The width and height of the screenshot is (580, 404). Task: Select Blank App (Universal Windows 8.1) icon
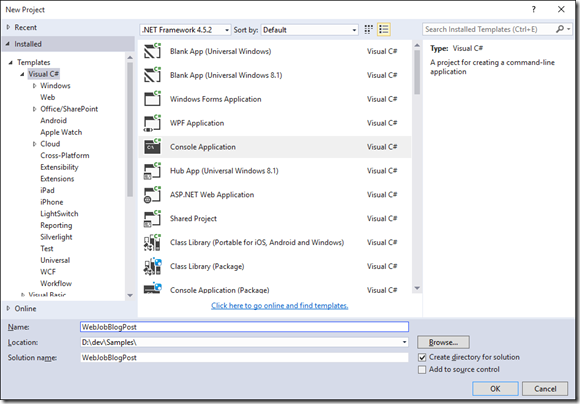[x=152, y=75]
